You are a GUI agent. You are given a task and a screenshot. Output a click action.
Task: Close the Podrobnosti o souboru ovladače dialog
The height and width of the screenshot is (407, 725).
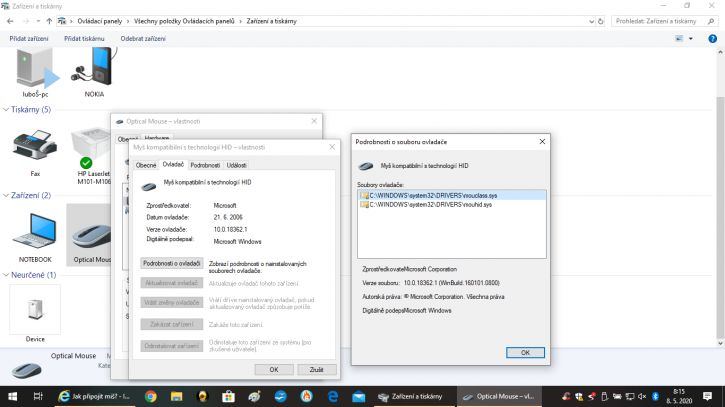(542, 142)
